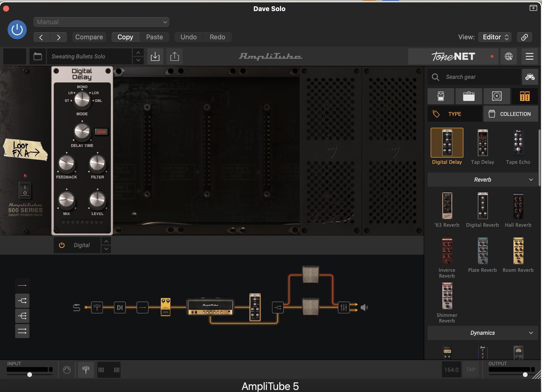
Task: Click the globe web icon
Action: click(509, 56)
